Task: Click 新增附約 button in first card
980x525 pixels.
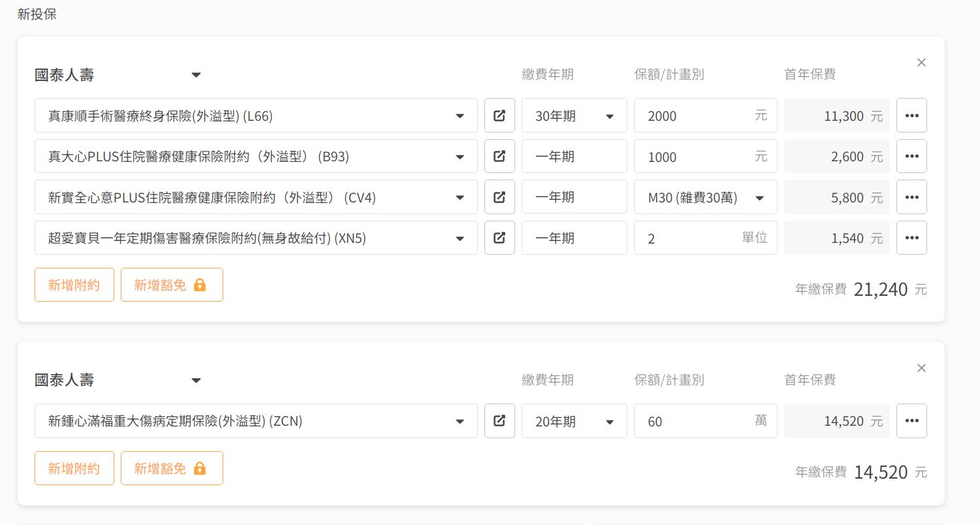Action: point(74,285)
